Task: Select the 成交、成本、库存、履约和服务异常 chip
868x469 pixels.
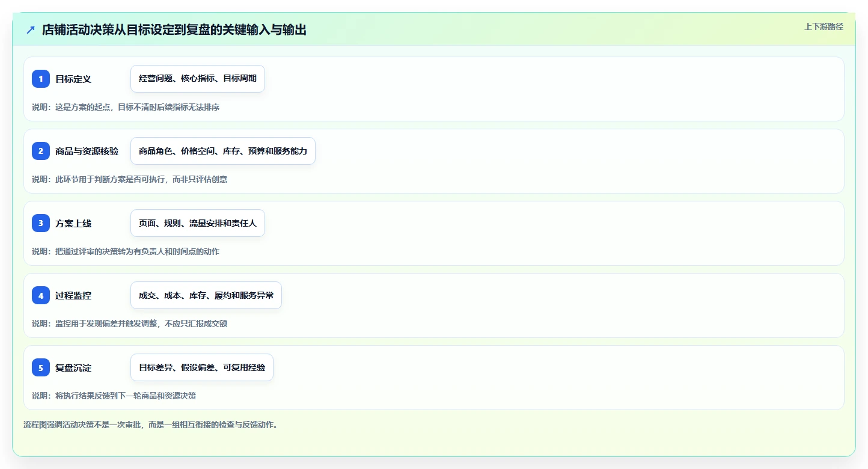Action: click(x=206, y=295)
